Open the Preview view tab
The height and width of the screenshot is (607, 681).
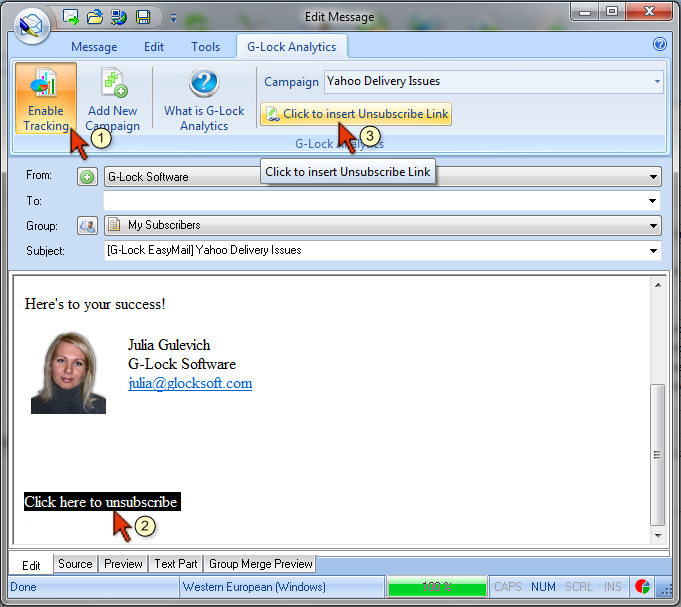coord(123,564)
